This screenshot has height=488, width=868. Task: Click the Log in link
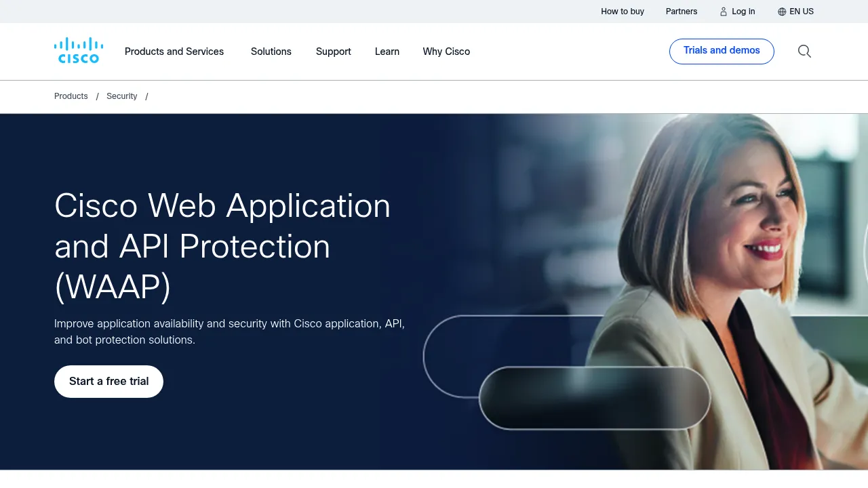(743, 12)
